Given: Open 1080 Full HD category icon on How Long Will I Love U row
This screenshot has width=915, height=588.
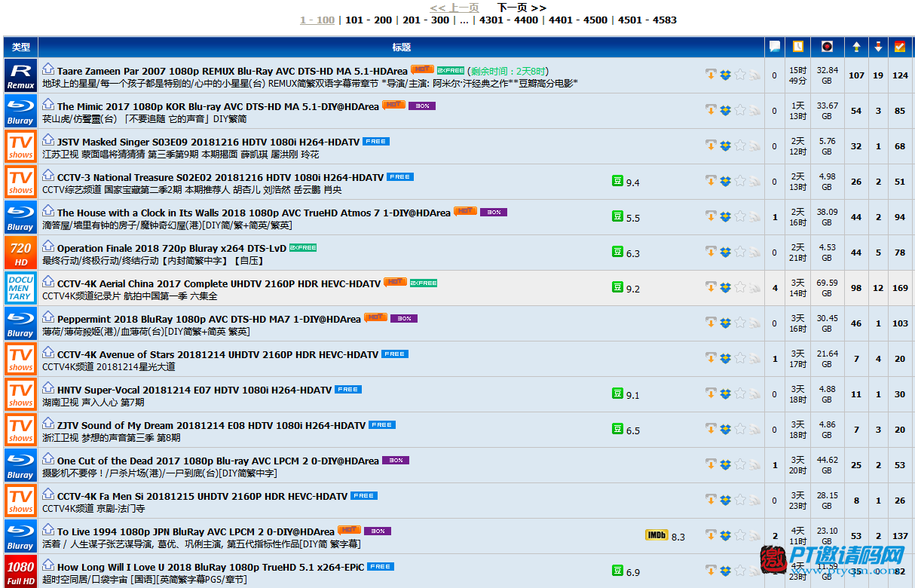Looking at the screenshot, I should click(20, 571).
